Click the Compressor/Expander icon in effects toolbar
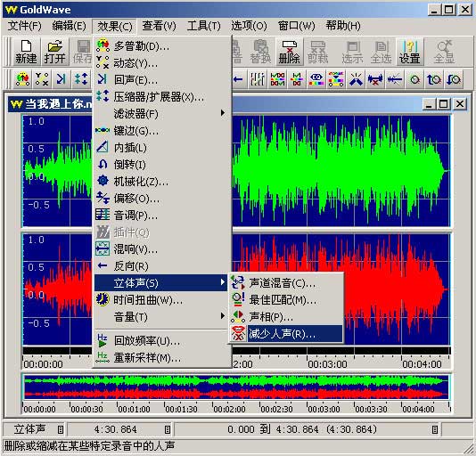 click(x=81, y=79)
